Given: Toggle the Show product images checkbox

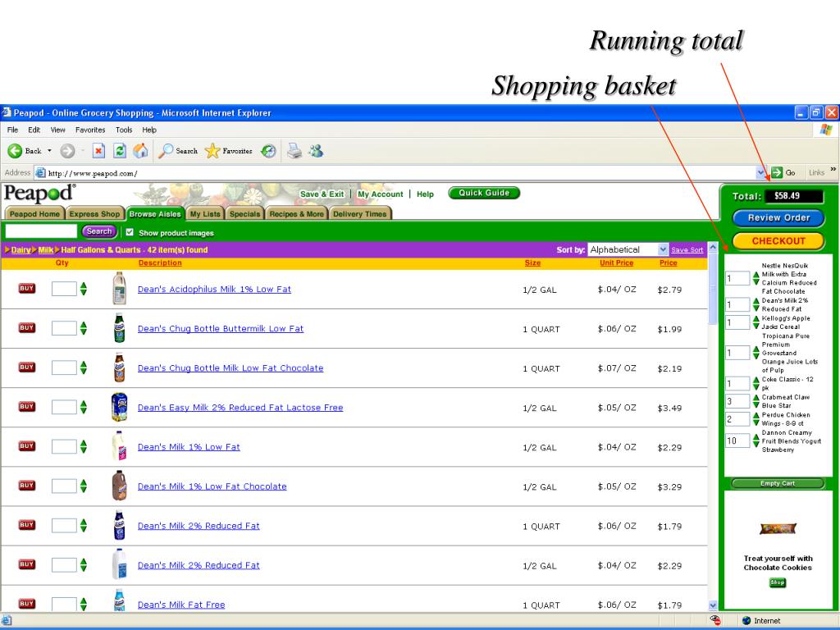Looking at the screenshot, I should [130, 232].
